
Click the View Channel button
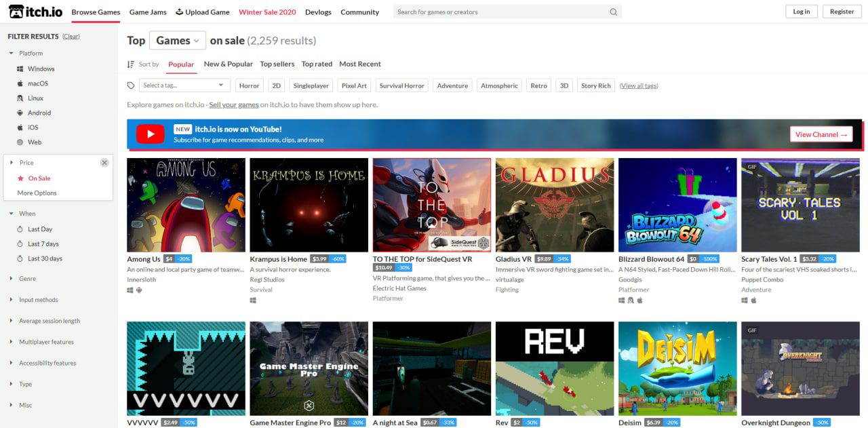[821, 134]
